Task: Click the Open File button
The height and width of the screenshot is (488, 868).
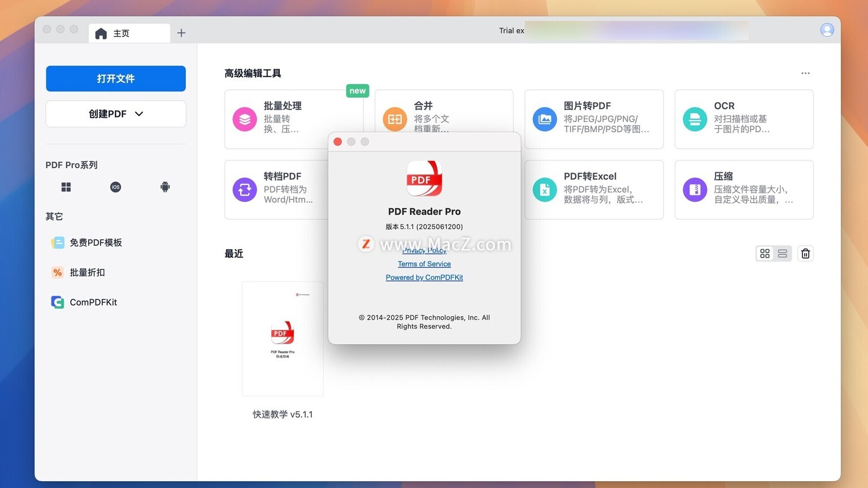Action: tap(116, 79)
